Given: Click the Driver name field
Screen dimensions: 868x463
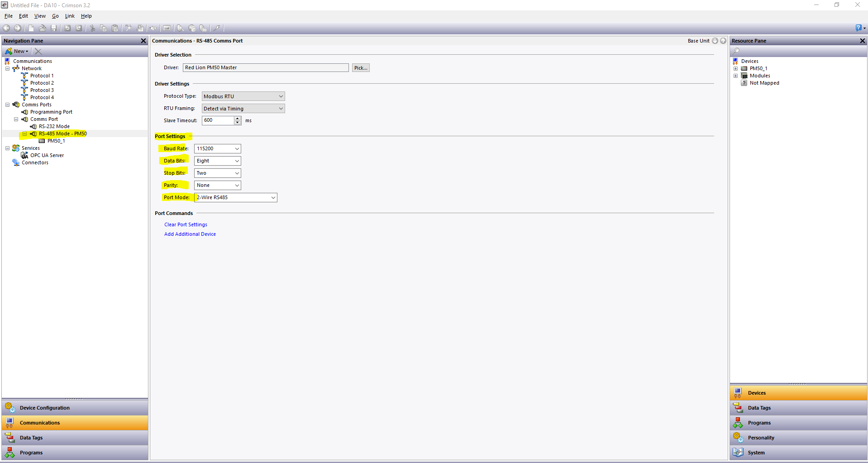Looking at the screenshot, I should coord(266,68).
